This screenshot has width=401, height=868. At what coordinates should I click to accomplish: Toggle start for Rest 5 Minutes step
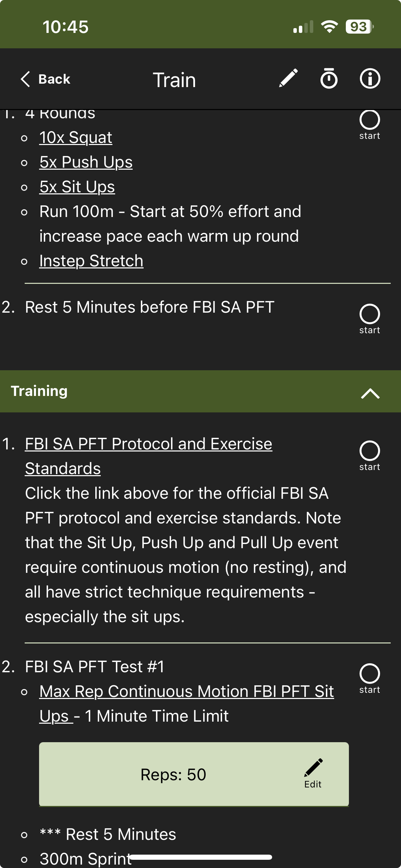[369, 314]
